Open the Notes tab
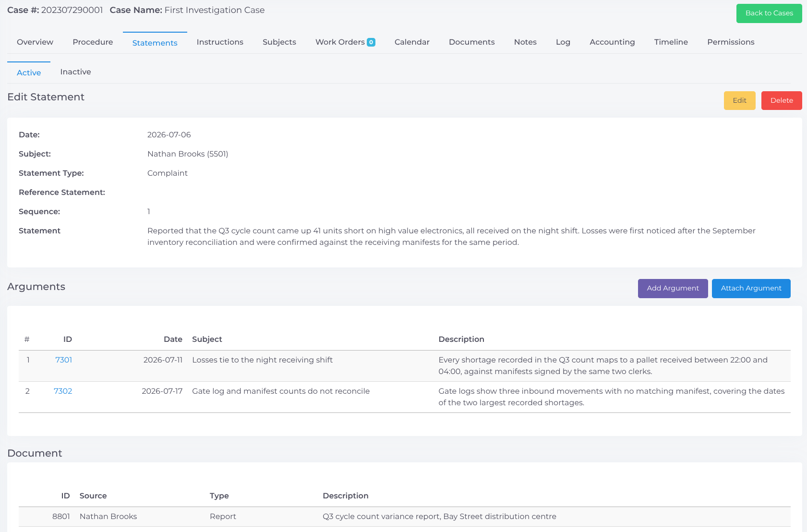Image resolution: width=807 pixels, height=532 pixels. click(x=525, y=42)
